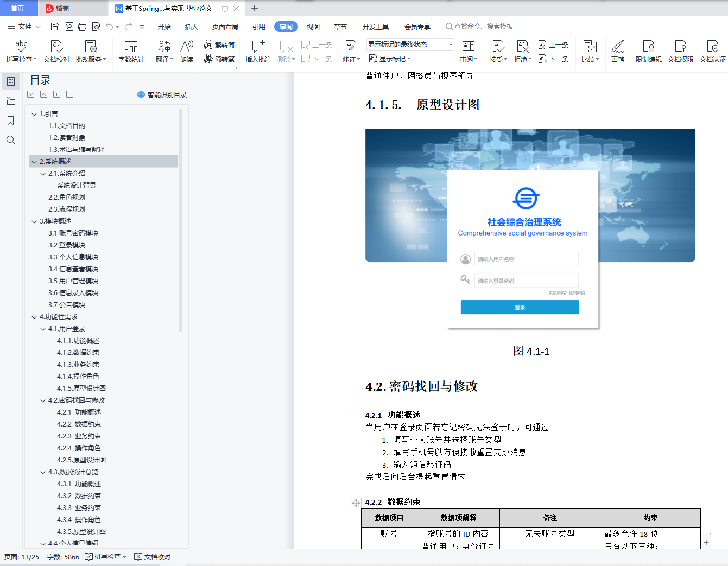Viewport: 728px width, 566px height.
Task: Click the outline panel vertical scrollbar
Action: click(x=180, y=220)
